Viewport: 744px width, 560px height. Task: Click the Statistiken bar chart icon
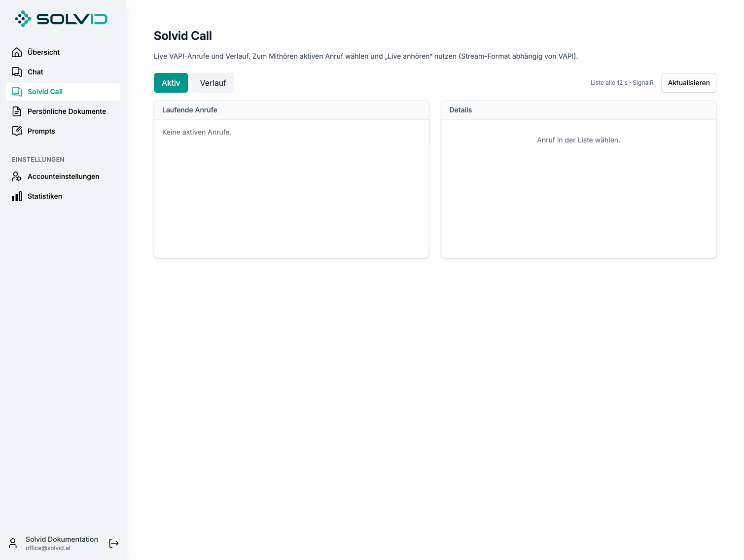[x=17, y=196]
